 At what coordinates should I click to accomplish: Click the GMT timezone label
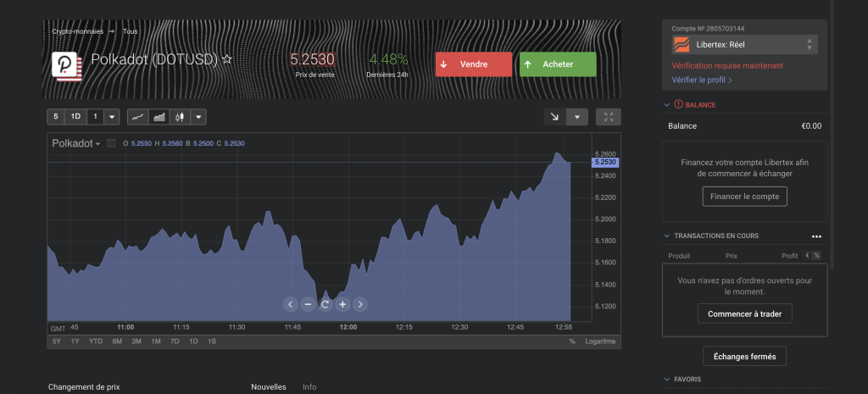58,328
